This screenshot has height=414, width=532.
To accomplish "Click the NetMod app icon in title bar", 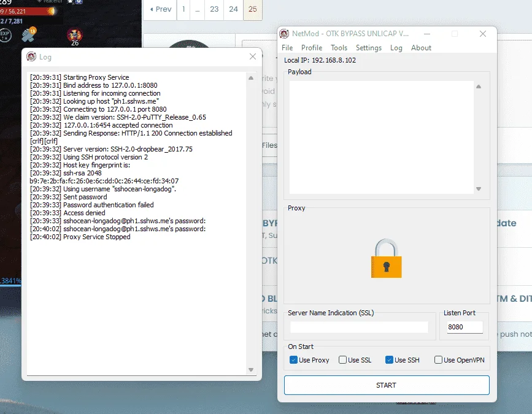I will pos(284,34).
